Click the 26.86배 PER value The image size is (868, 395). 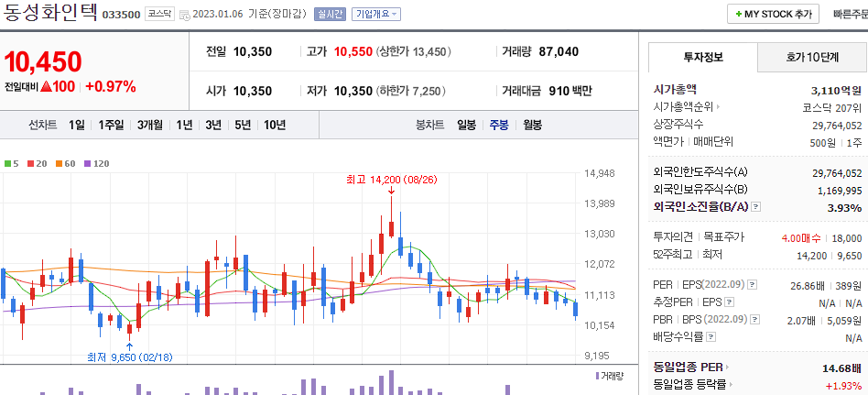click(x=808, y=286)
